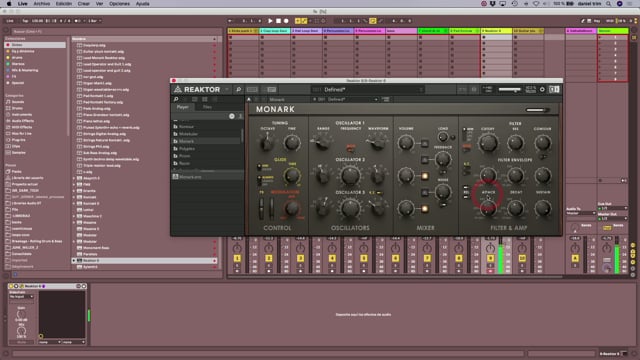Select Max for Live browser category
Image resolution: width=640 pixels, height=360 pixels.
[22, 133]
